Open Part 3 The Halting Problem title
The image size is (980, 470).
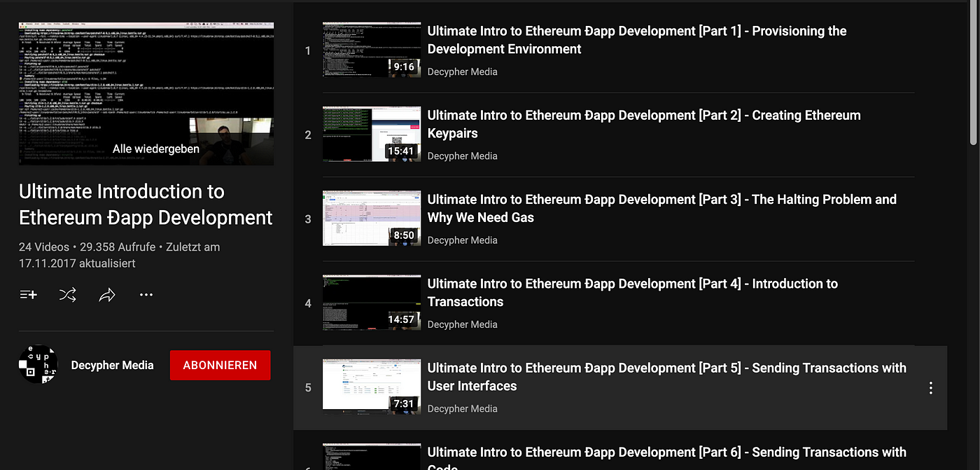[661, 208]
